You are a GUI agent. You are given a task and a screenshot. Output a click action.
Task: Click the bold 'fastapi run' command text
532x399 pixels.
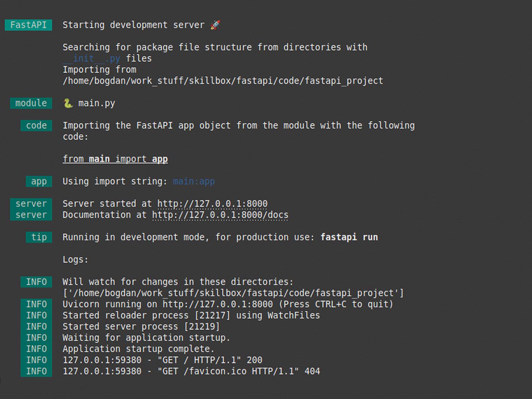[x=349, y=237]
